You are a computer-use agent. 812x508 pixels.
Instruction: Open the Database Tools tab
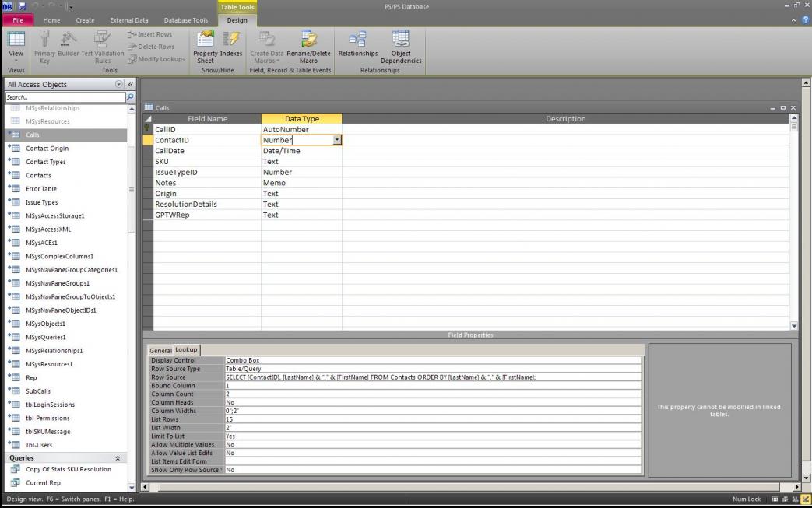tap(186, 20)
